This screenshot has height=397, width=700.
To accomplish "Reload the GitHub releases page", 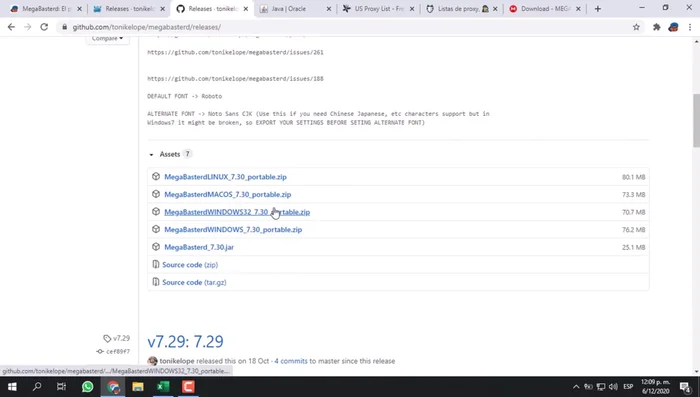I will tap(44, 27).
